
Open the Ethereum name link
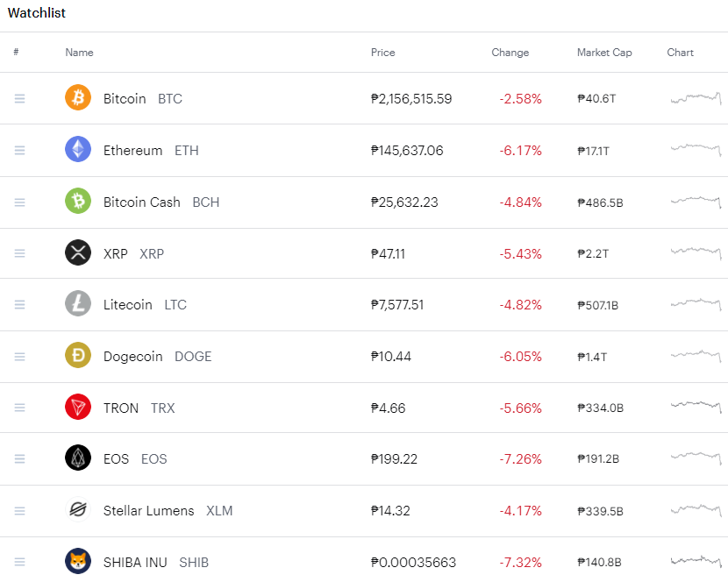click(132, 151)
